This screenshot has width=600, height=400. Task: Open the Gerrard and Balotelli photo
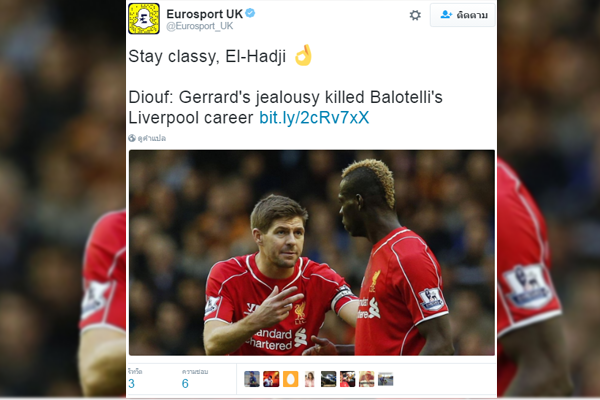point(311,253)
